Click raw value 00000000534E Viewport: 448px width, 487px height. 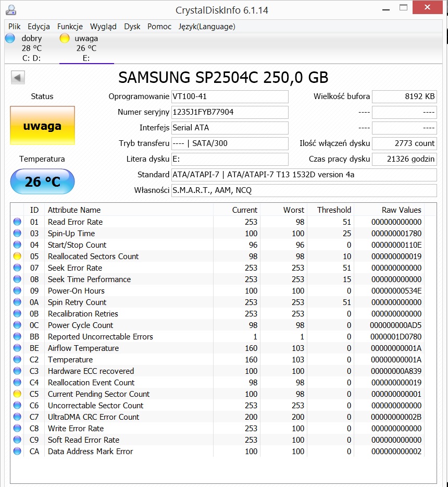pyautogui.click(x=396, y=291)
